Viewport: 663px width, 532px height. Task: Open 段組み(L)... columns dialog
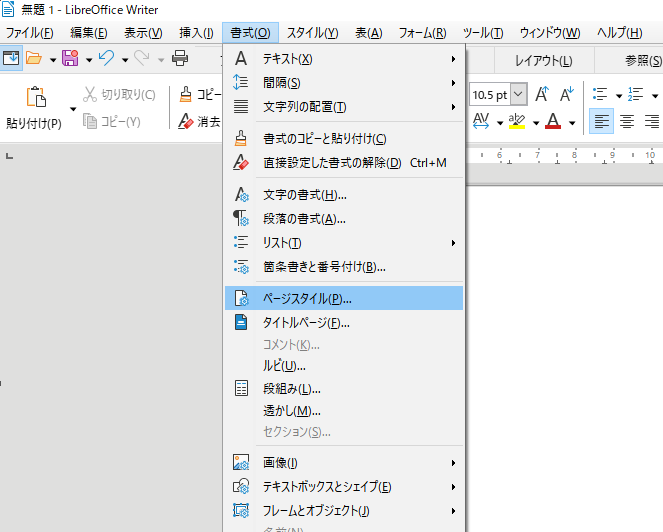coord(344,388)
